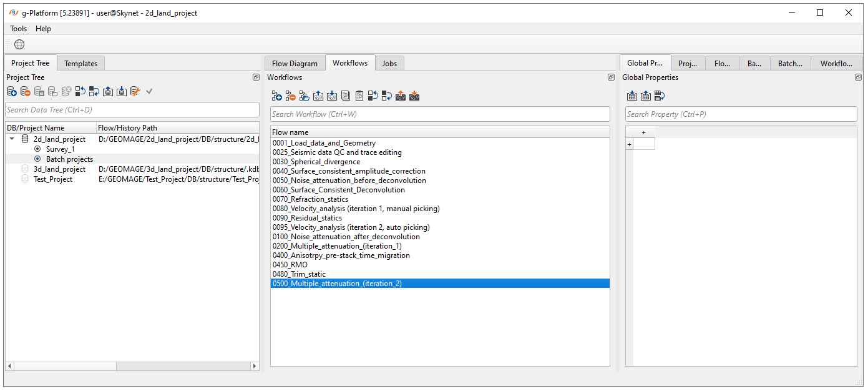Click the plus row header in properties table

pos(629,144)
